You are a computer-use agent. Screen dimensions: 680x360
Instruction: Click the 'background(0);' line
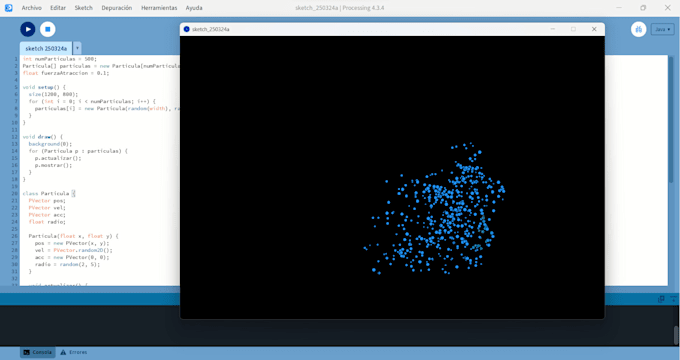(x=50, y=144)
